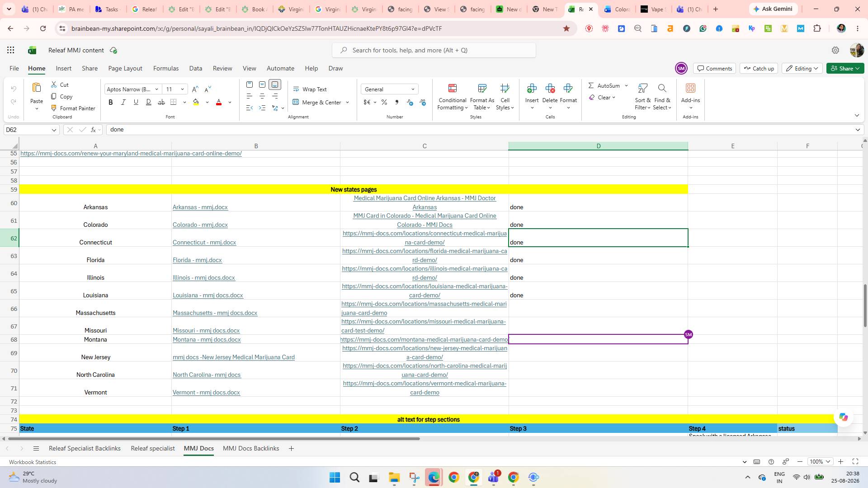Click the Format Painter icon

coord(54,108)
